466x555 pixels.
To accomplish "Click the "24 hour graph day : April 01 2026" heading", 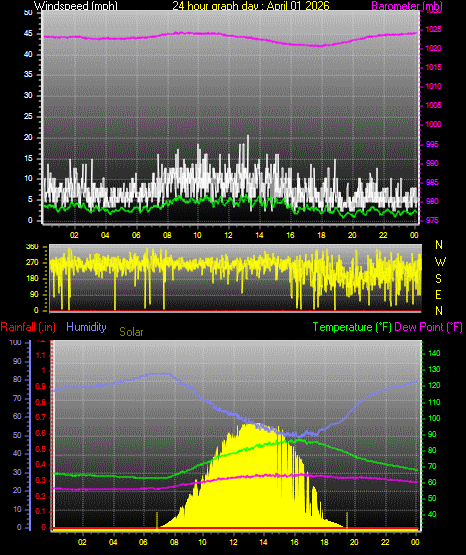I will coord(251,6).
